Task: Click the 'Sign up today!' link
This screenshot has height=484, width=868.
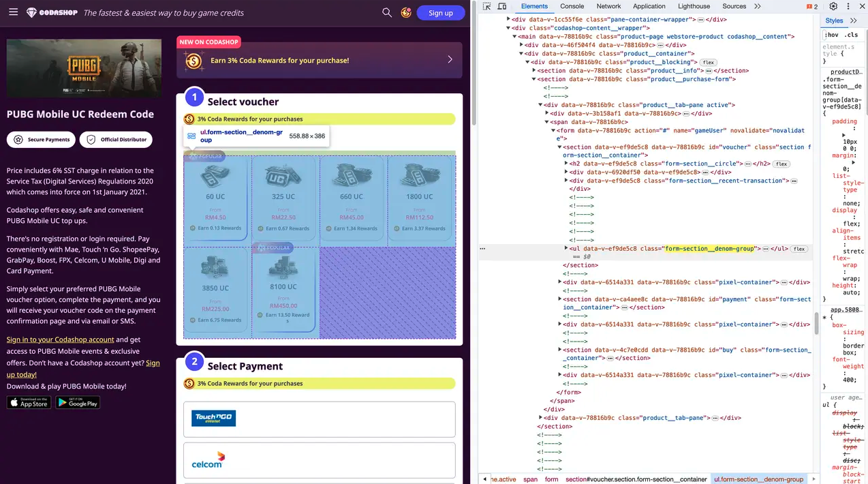Action: [83, 368]
